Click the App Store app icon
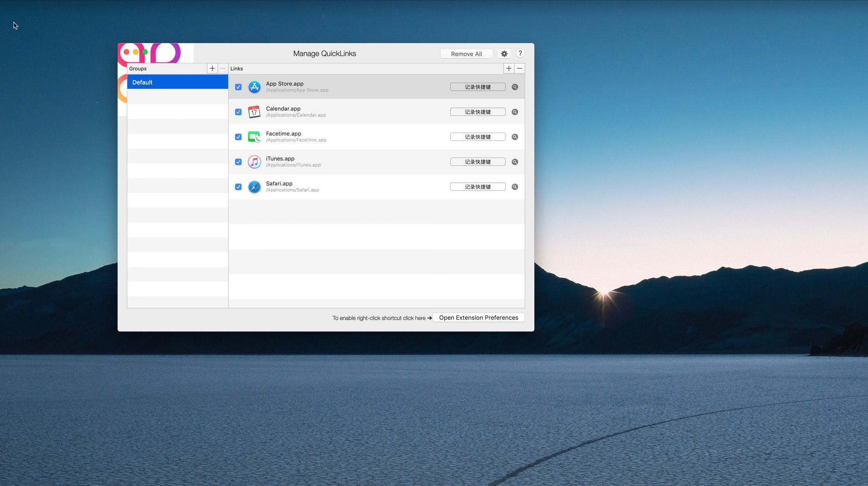The image size is (868, 486). pyautogui.click(x=254, y=87)
